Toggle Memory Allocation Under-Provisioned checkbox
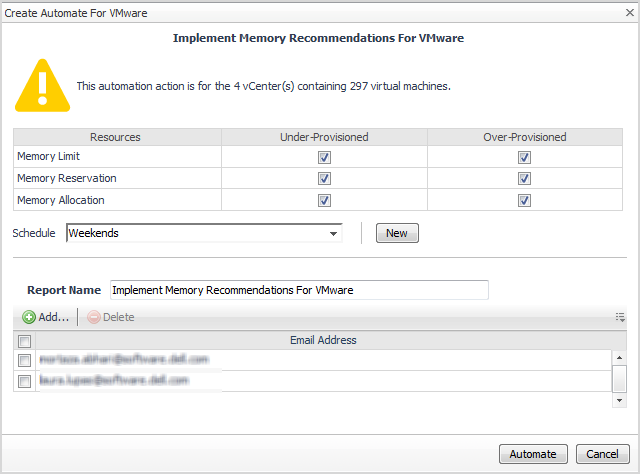The height and width of the screenshot is (474, 640). 323,200
